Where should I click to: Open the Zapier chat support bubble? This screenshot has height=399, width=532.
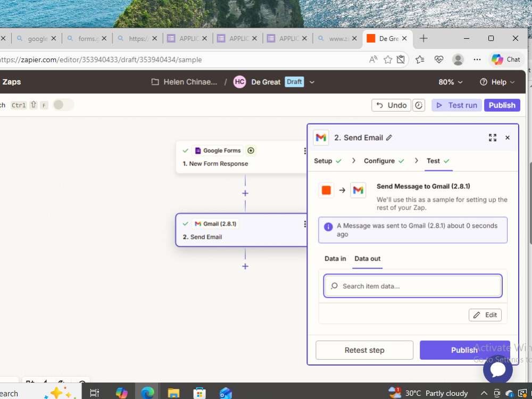(498, 369)
